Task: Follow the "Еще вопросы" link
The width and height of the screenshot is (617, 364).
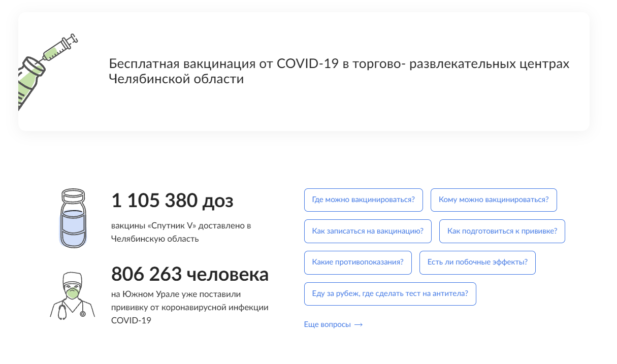Action: coord(328,325)
